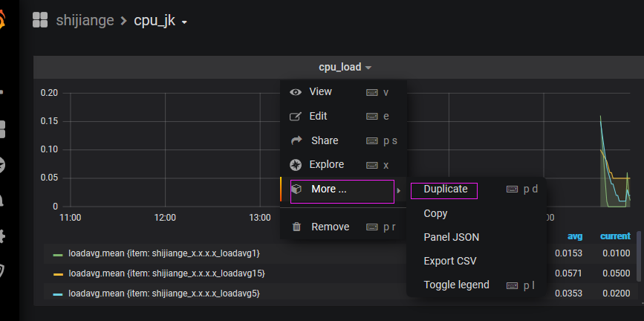Screen dimensions: 644x321
Task: Sort legend by the avg column header
Action: [x=575, y=236]
